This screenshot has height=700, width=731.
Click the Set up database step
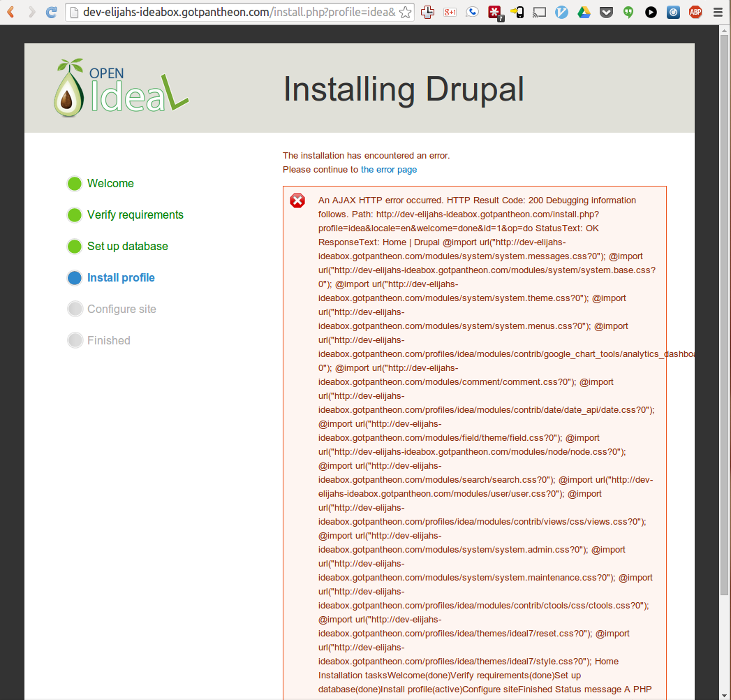pyautogui.click(x=127, y=246)
